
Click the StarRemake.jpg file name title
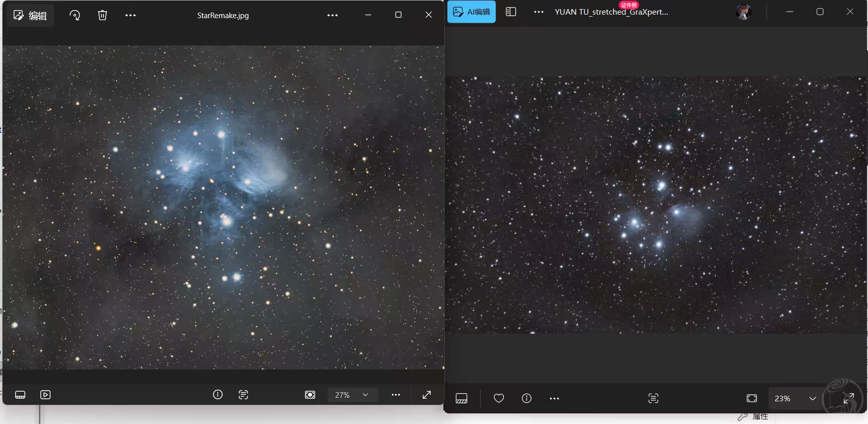click(x=223, y=16)
